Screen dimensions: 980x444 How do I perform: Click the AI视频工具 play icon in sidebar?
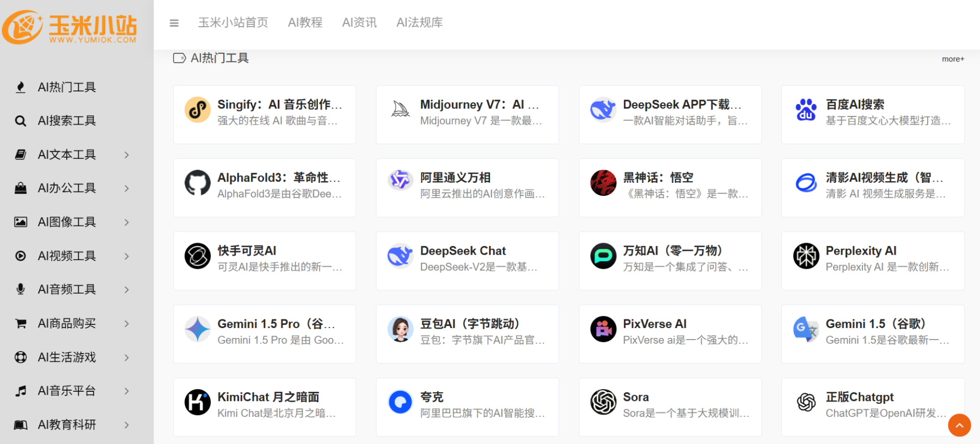pos(21,256)
